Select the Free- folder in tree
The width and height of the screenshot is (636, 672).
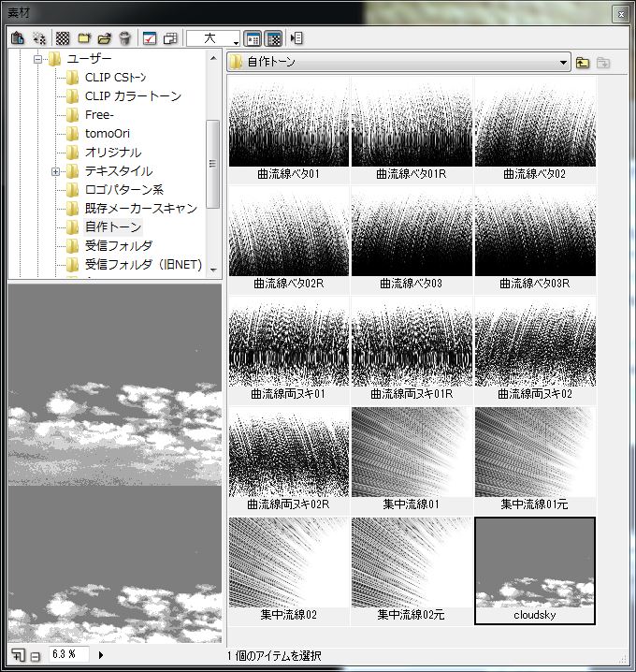(99, 115)
